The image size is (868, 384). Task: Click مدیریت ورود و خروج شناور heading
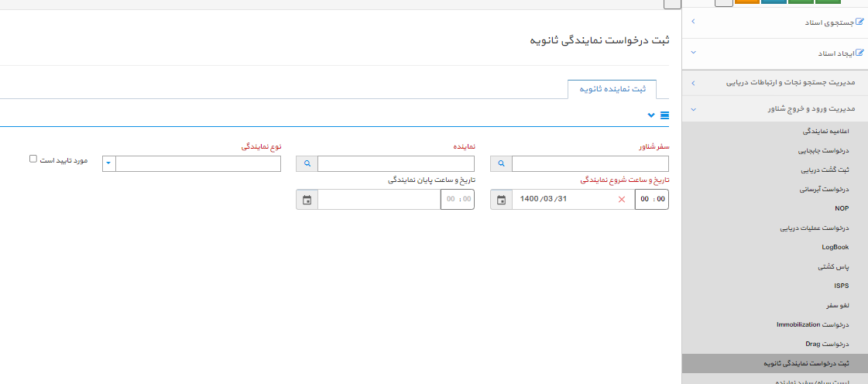pos(811,109)
